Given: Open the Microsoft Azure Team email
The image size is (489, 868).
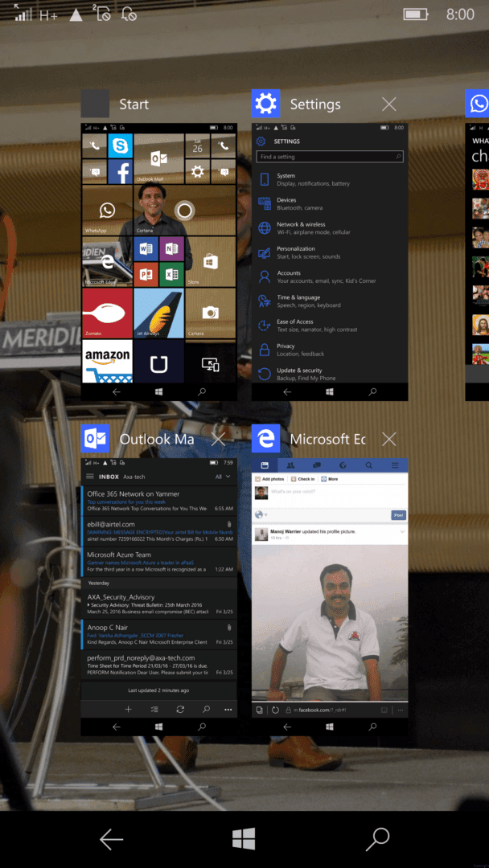Looking at the screenshot, I should coord(159,561).
